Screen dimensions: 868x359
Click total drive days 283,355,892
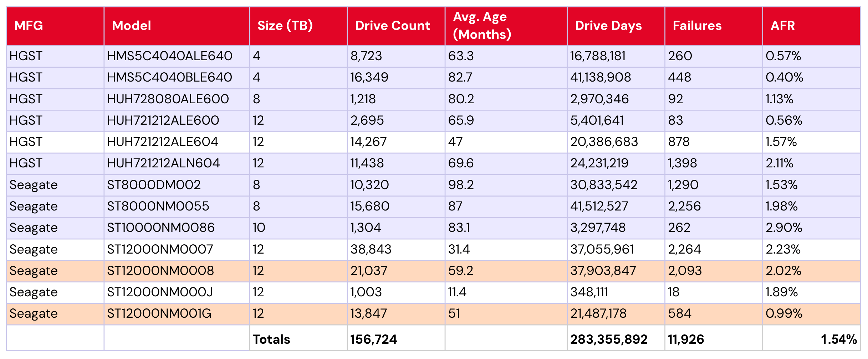coord(609,339)
